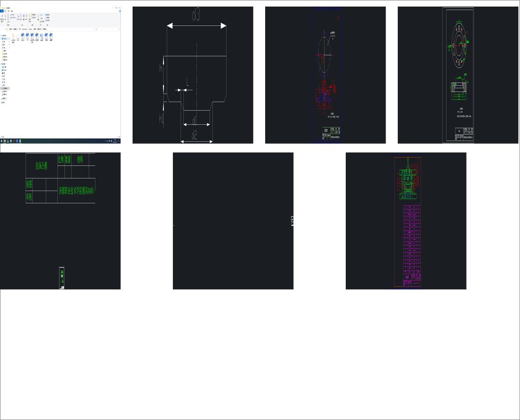The height and width of the screenshot is (420, 520).
Task: Click the 数量 header cell
Action: (68, 160)
